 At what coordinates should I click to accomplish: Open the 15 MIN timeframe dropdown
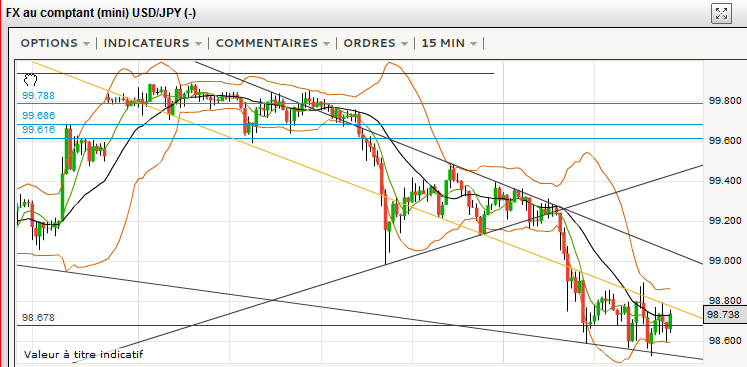449,43
